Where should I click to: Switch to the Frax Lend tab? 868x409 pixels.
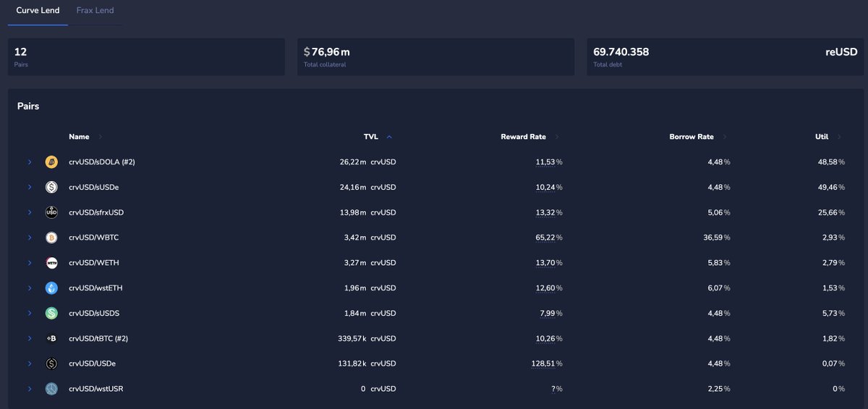95,11
